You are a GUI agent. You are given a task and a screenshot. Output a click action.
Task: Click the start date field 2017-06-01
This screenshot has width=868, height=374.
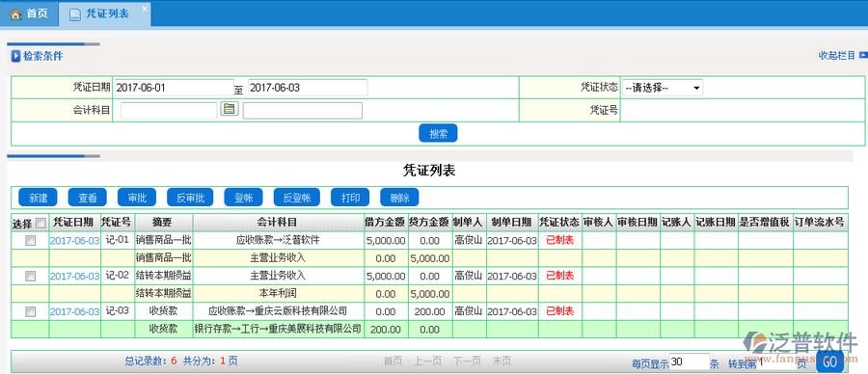pos(175,88)
